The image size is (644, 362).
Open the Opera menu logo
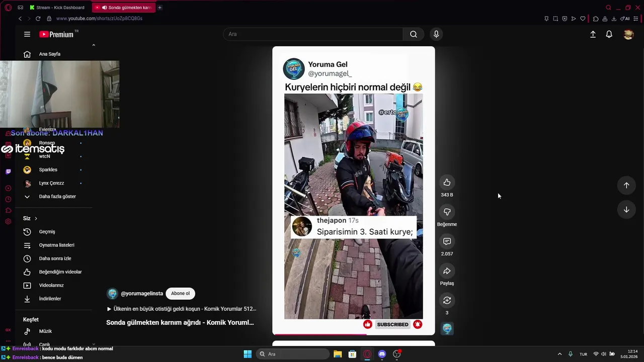coord(8,8)
